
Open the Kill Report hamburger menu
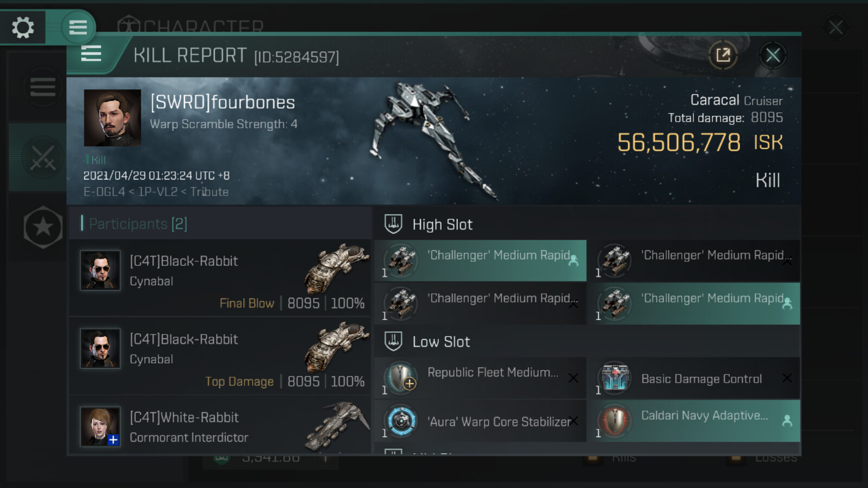pos(91,54)
